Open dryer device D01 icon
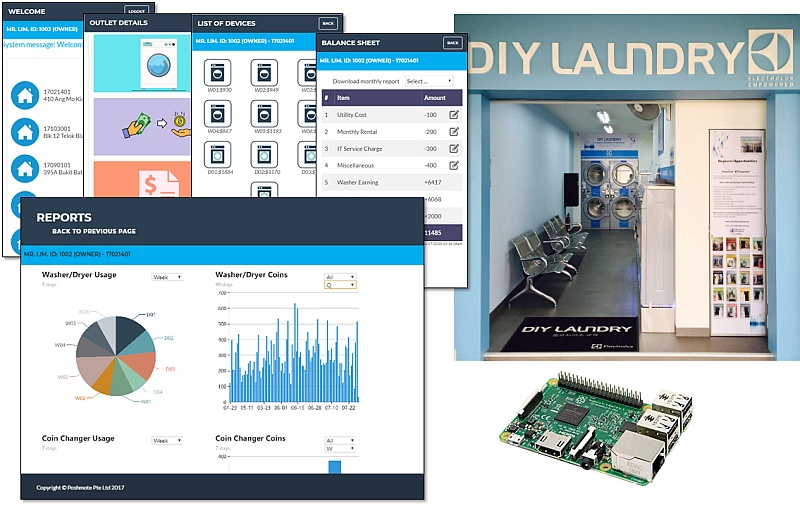Screen dimensions: 800x506 217,154
